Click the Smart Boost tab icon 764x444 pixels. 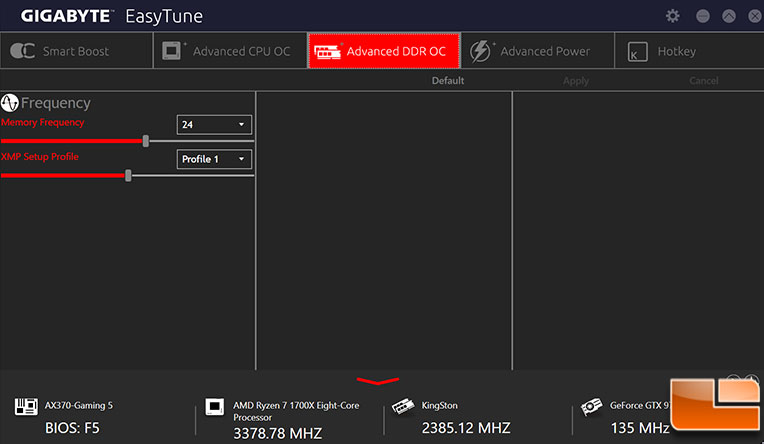[x=22, y=51]
